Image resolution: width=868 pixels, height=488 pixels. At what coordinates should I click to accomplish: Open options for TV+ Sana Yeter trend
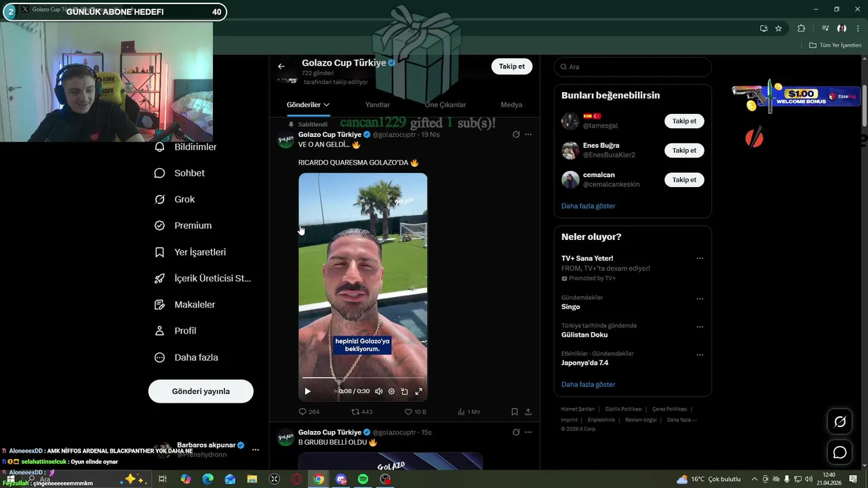tap(700, 258)
